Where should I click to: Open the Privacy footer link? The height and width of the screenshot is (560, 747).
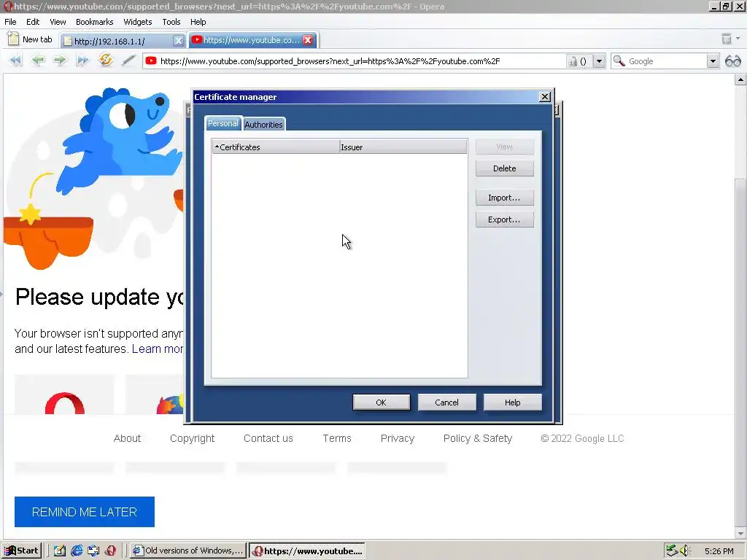[x=398, y=438]
